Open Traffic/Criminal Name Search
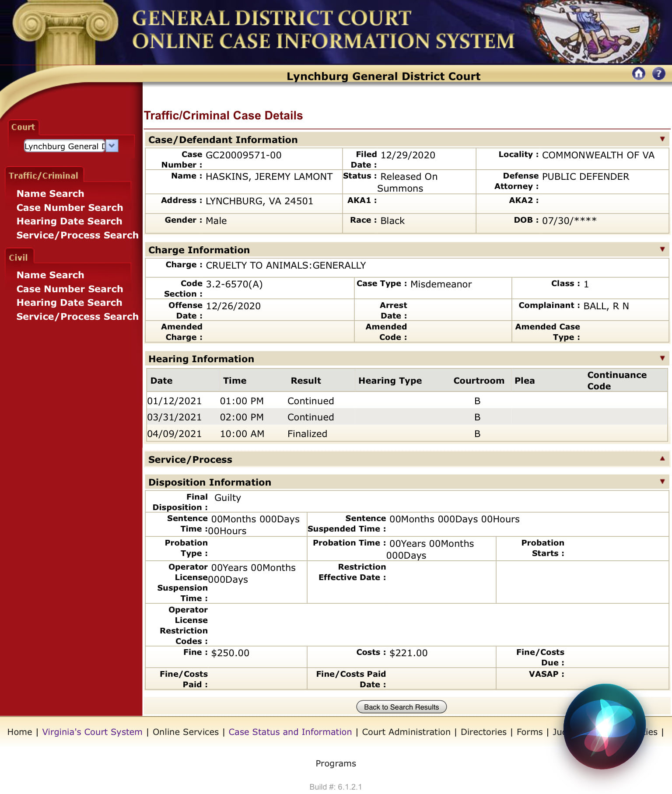The image size is (672, 794). coord(50,193)
